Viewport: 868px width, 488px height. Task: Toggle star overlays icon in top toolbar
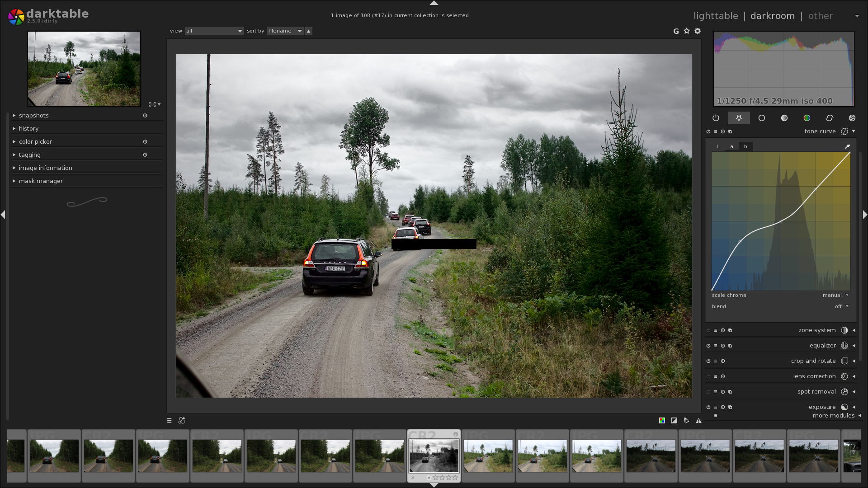click(687, 31)
